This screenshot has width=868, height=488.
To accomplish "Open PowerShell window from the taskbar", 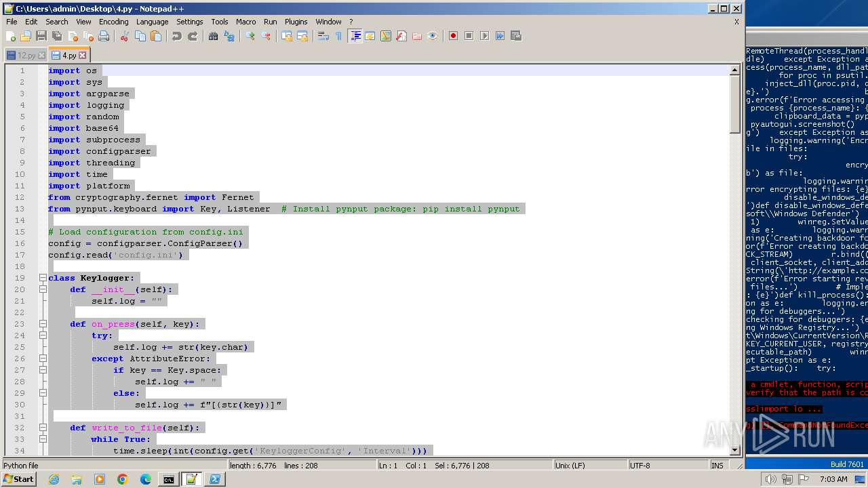I will [214, 479].
